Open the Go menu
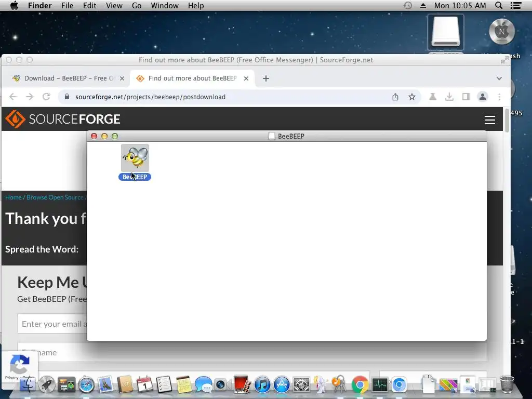Screen dimensions: 532x399 click(137, 5)
